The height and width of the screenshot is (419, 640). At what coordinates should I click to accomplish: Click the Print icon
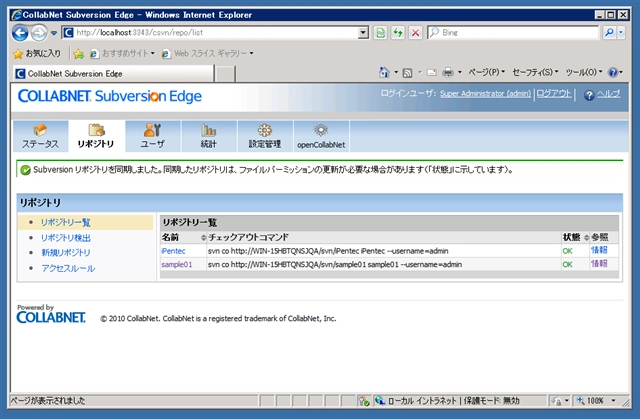point(448,73)
